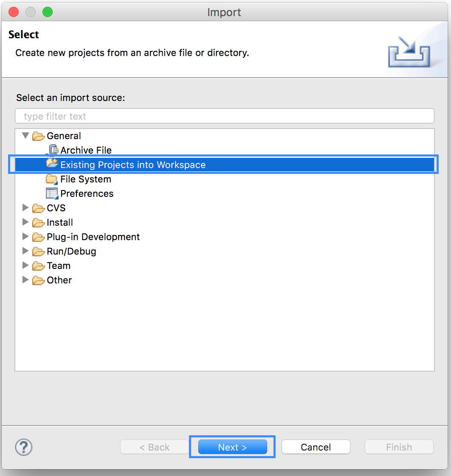
Task: Choose Preferences import source
Action: click(87, 194)
